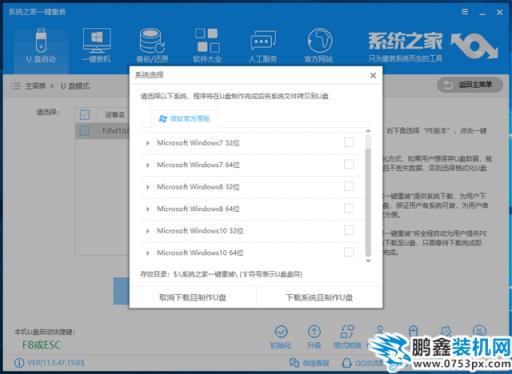The width and height of the screenshot is (512, 374).
Task: Toggle the select-all checkbox in device header
Action: pos(85,115)
